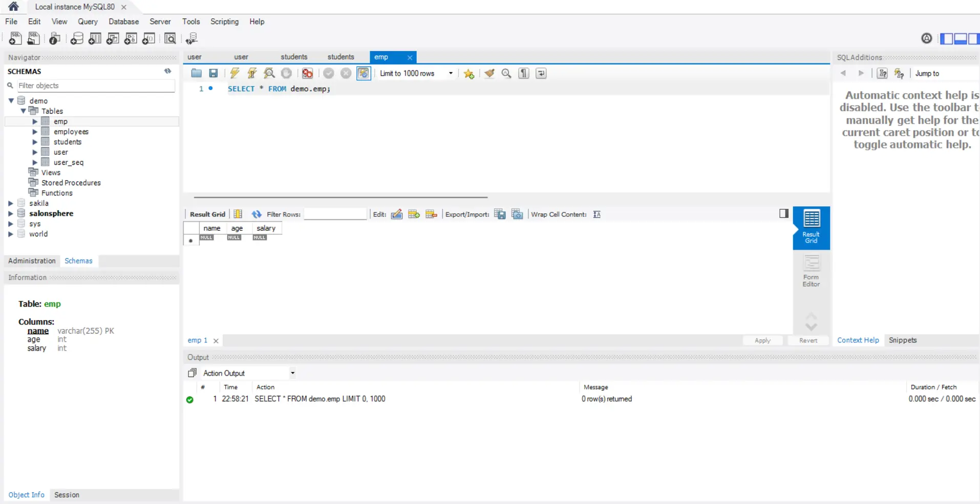Type in the Filter Rows search field
The width and height of the screenshot is (980, 504).
[x=335, y=214]
